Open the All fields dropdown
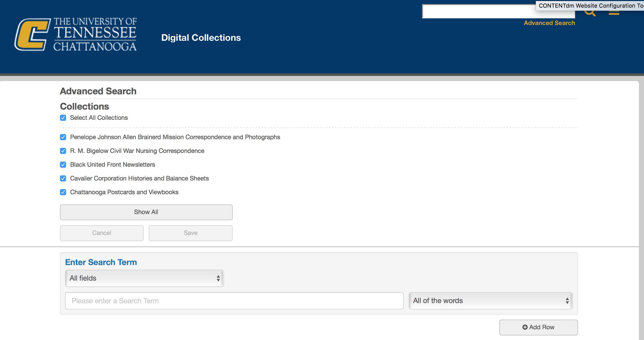 tap(144, 278)
